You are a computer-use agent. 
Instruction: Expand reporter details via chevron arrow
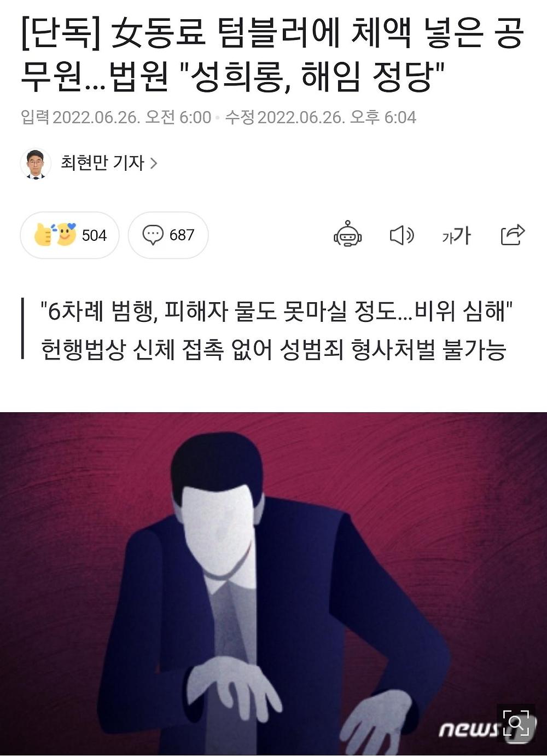click(154, 163)
